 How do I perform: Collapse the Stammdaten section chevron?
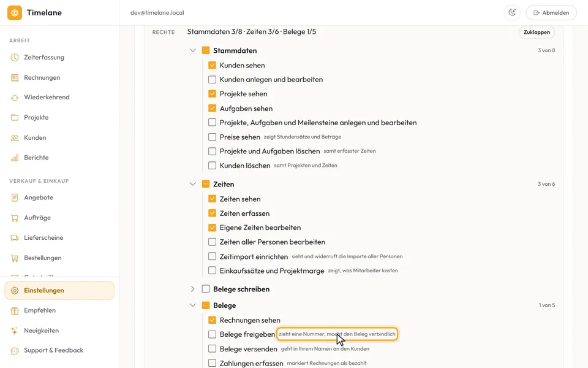(x=193, y=50)
